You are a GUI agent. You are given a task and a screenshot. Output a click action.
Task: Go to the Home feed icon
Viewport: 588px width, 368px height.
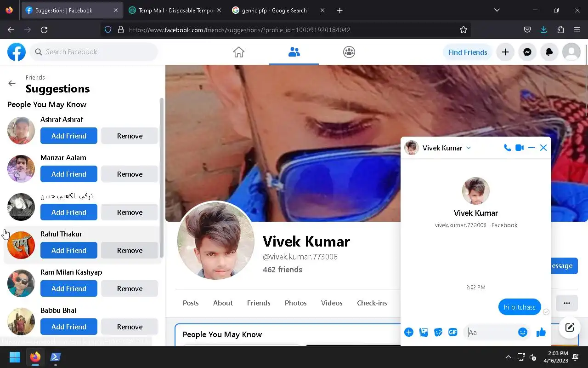(239, 52)
